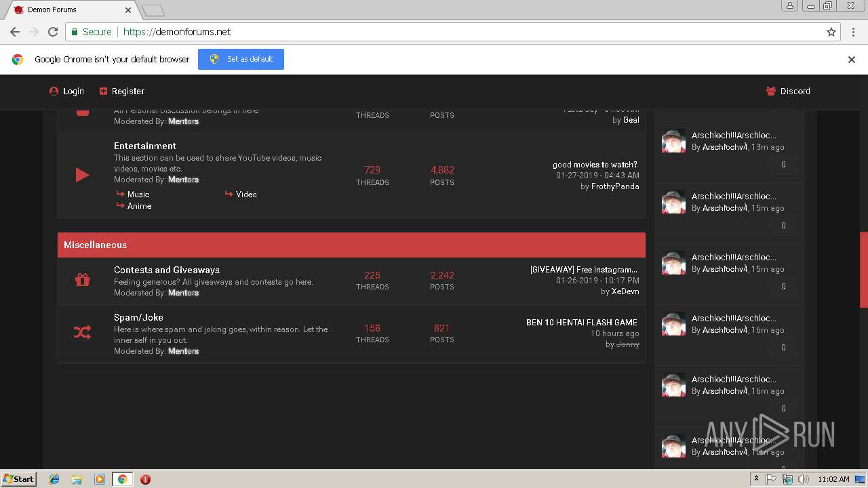Close the Demon Forums tab
868x488 pixels.
click(127, 10)
